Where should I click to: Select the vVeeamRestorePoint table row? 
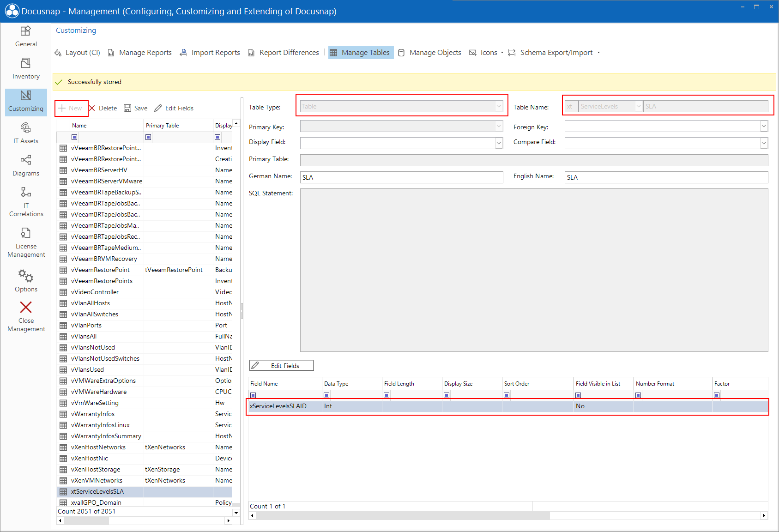coord(145,270)
